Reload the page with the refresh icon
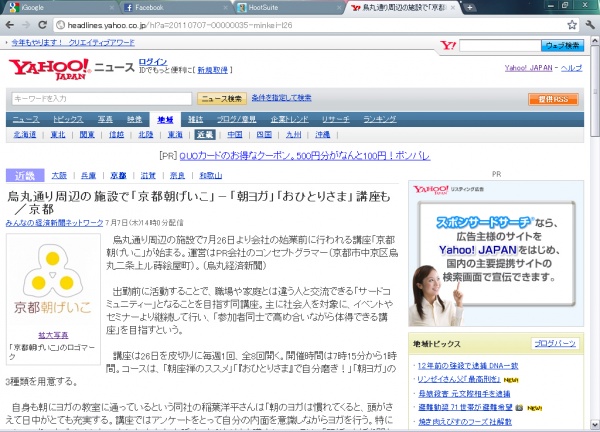Viewport: 600px width, 432px height. click(x=42, y=25)
